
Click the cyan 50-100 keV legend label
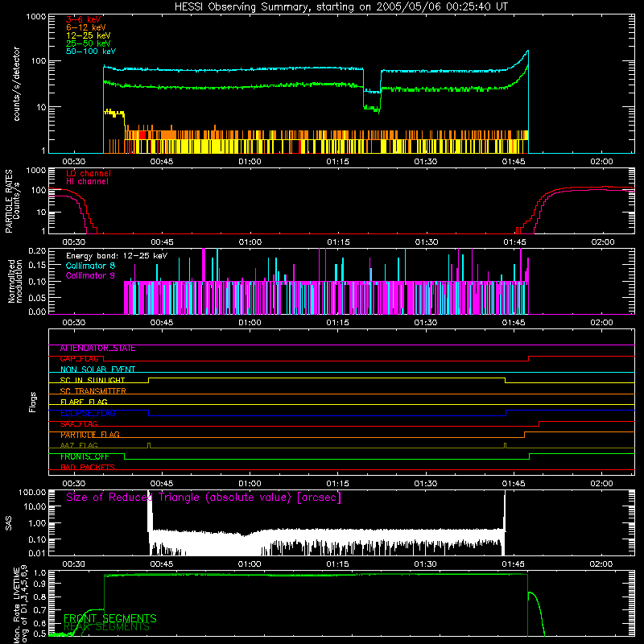click(x=91, y=52)
